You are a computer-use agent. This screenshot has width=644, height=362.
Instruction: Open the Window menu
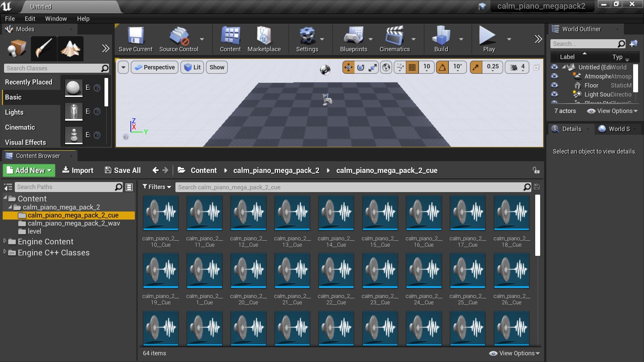pos(56,19)
